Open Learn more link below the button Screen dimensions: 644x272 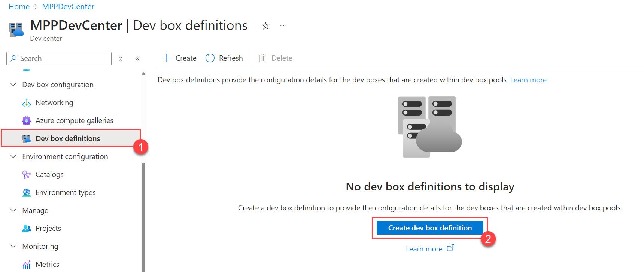(x=424, y=249)
